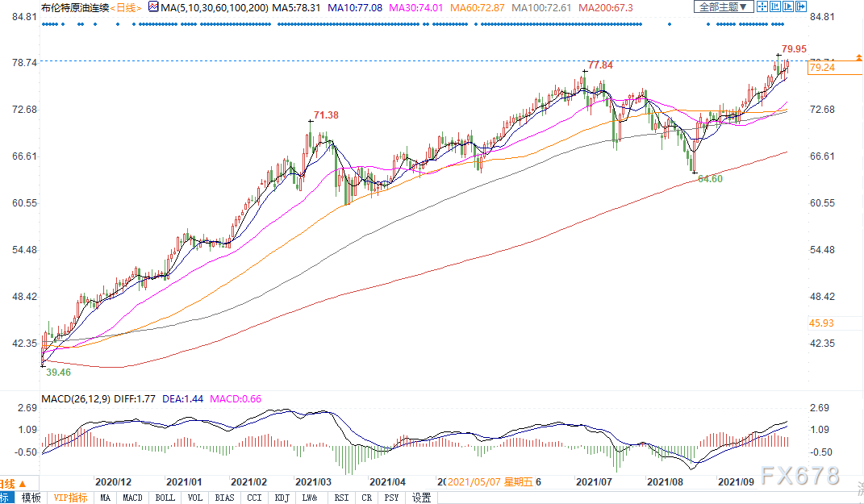Select the BOLL indicator tab

165,498
